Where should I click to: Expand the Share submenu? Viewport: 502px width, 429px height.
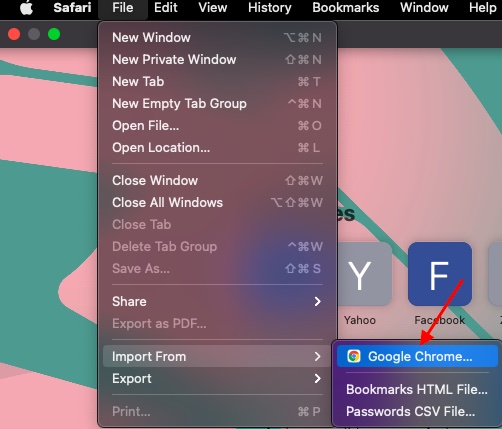pos(217,302)
